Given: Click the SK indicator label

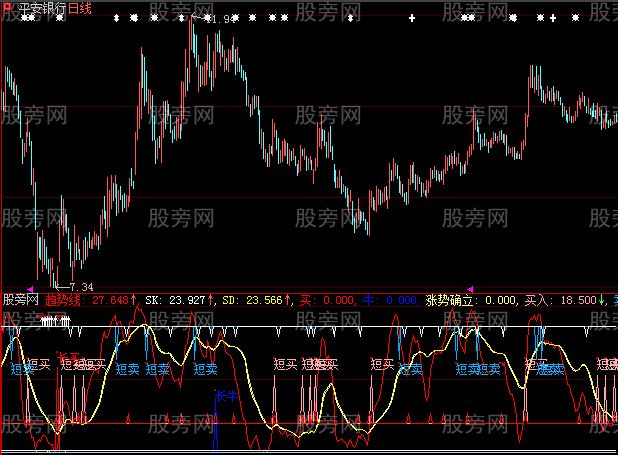Looking at the screenshot, I should point(153,299).
